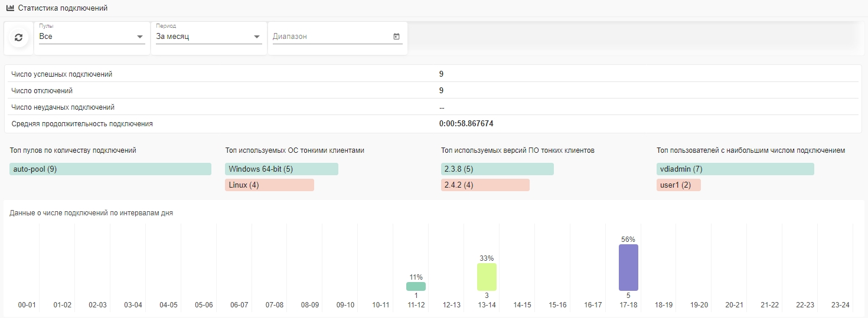Click the purple 56% bar for 17-18
Image resolution: width=868 pixels, height=318 pixels.
[x=628, y=267]
